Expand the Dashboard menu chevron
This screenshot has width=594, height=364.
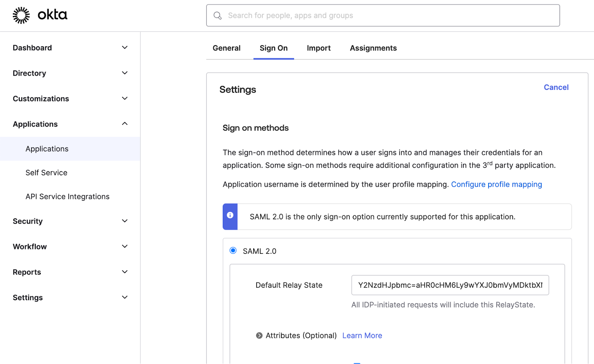coord(125,47)
